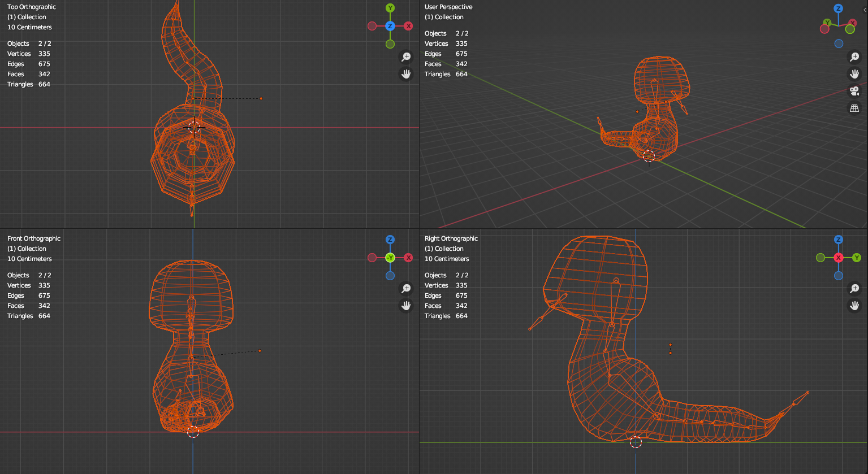Image resolution: width=868 pixels, height=474 pixels.
Task: Click zoom magnifier in Top Orthographic viewport
Action: pos(406,56)
